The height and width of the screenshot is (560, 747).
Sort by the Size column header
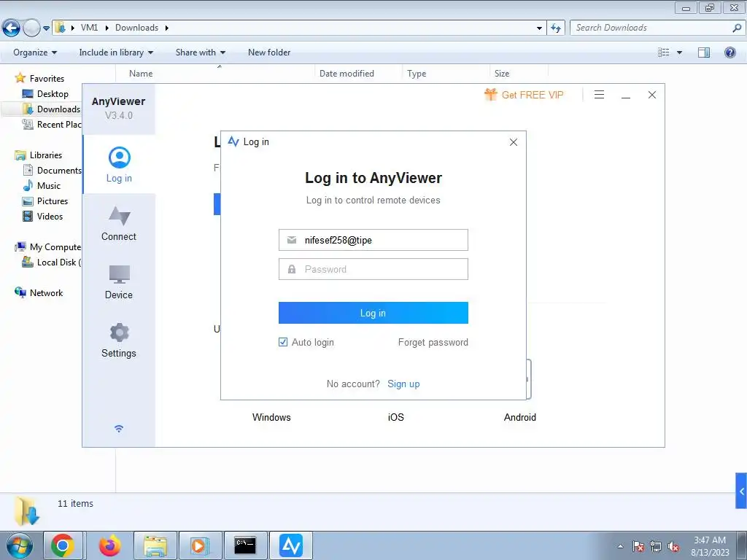[502, 74]
